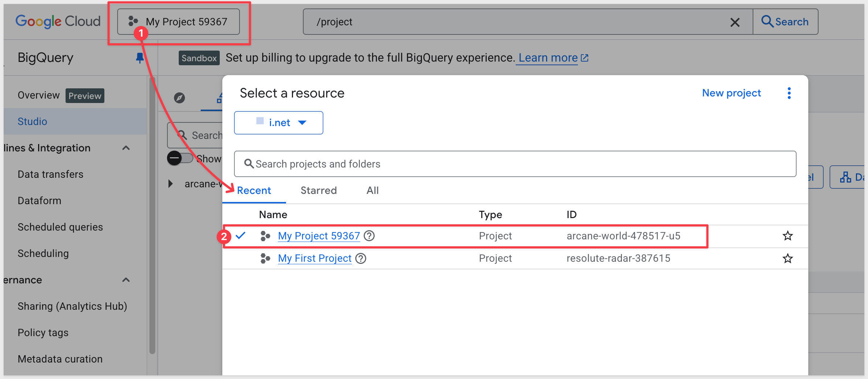Click help icon beside My First Project
868x379 pixels.
pyautogui.click(x=361, y=258)
